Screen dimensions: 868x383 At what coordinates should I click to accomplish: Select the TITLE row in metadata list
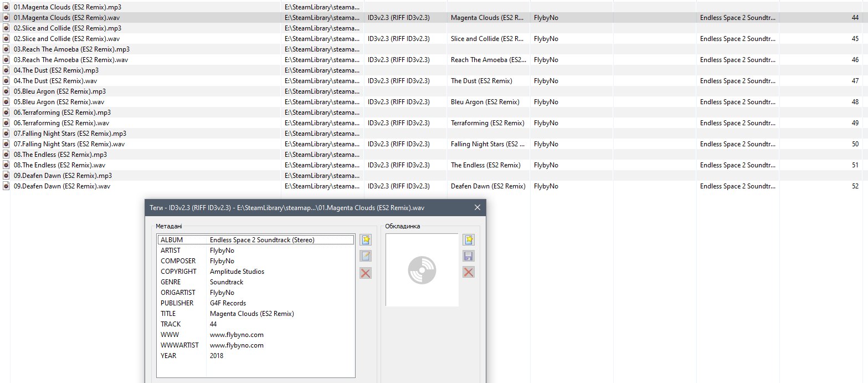pos(256,314)
